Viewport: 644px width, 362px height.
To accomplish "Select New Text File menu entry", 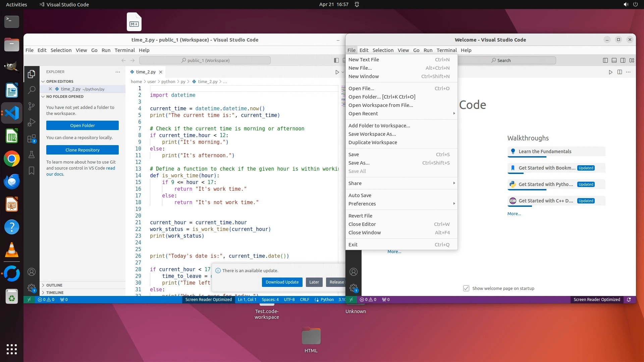I will pos(364,60).
